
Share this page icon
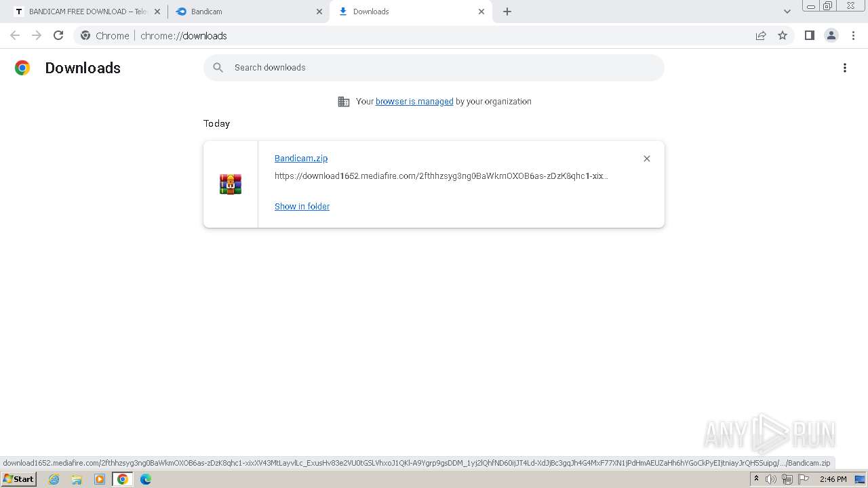pyautogui.click(x=761, y=35)
